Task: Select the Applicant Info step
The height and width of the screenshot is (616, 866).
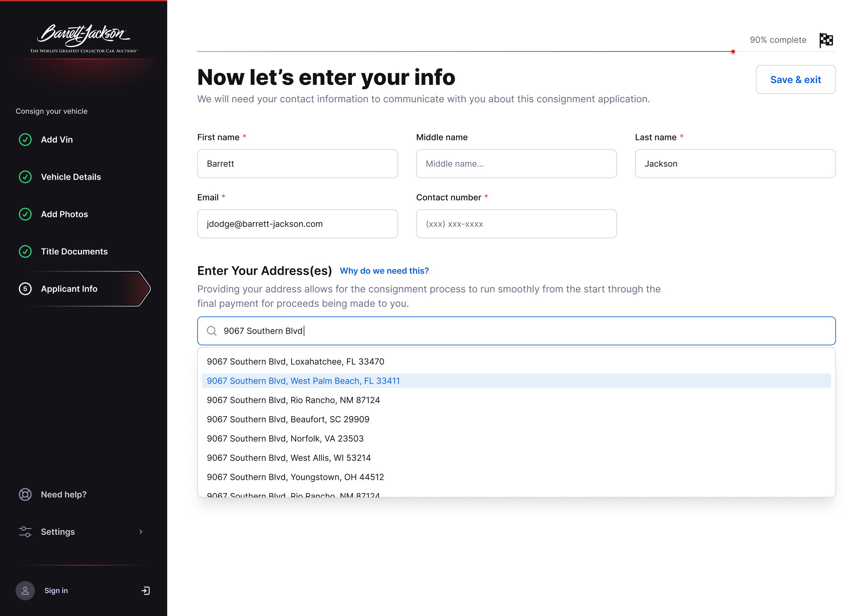Action: 83,289
